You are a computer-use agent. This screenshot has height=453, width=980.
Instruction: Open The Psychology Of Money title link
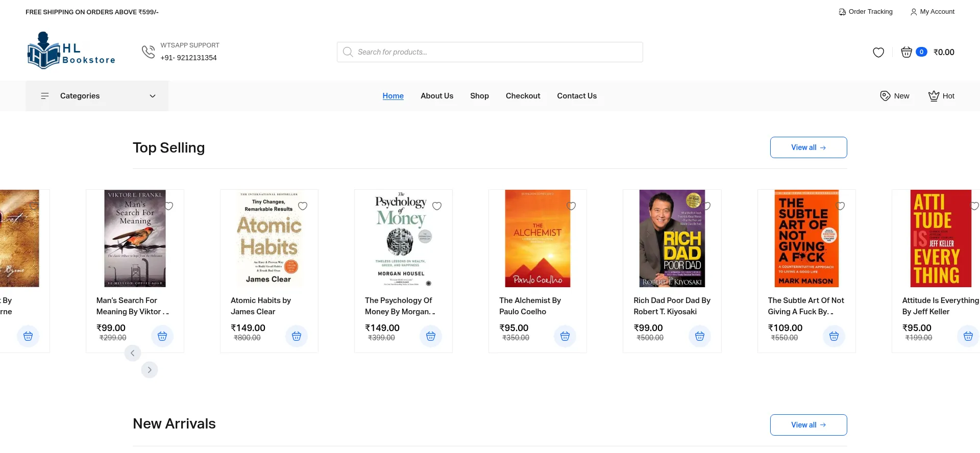[x=400, y=306]
